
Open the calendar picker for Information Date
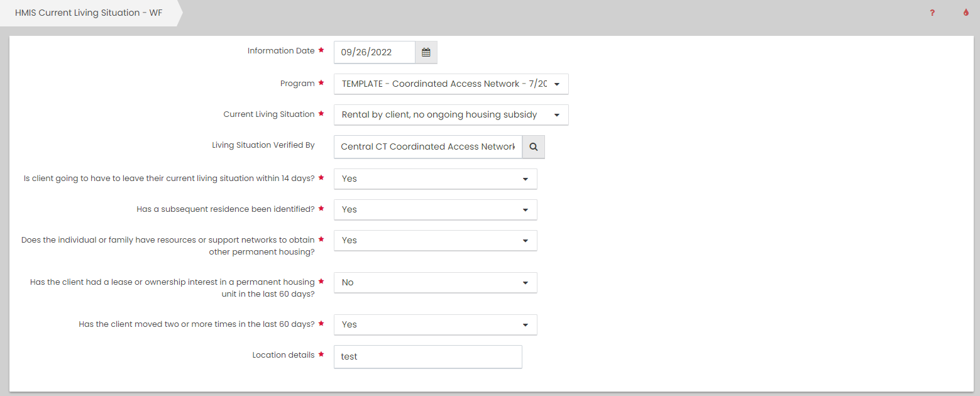point(426,53)
